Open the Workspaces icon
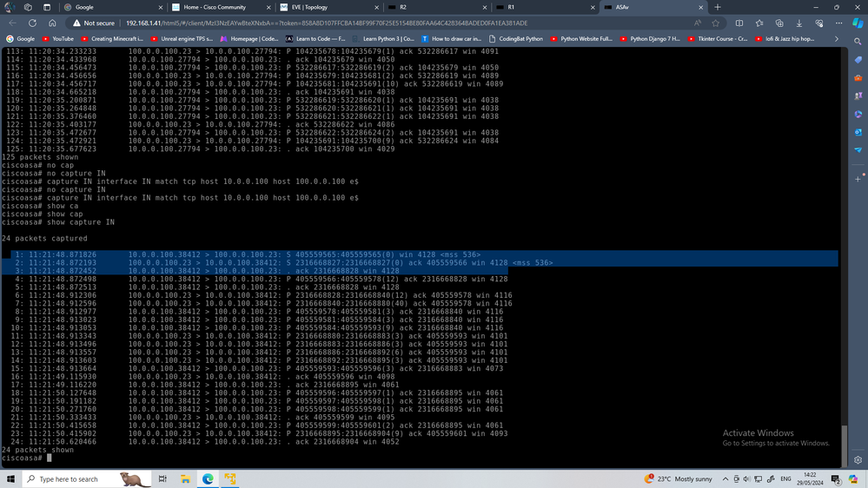 28,7
